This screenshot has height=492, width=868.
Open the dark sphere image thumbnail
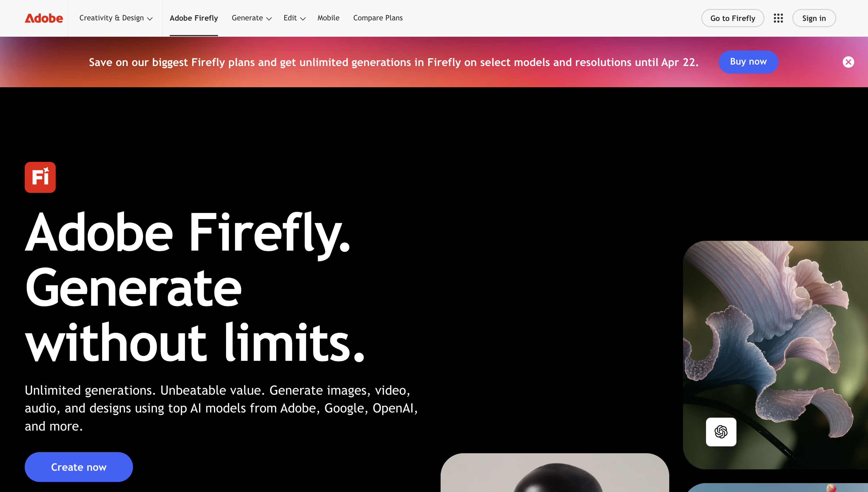tap(555, 472)
